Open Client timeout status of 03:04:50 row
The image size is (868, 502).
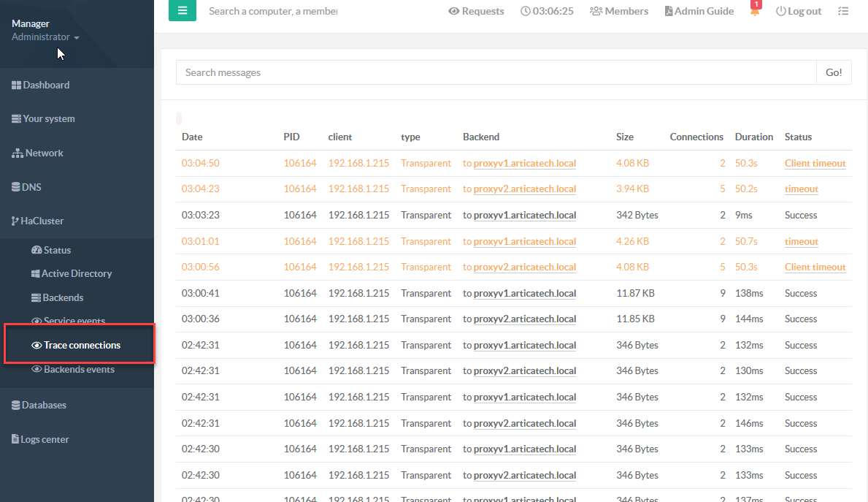[815, 164]
